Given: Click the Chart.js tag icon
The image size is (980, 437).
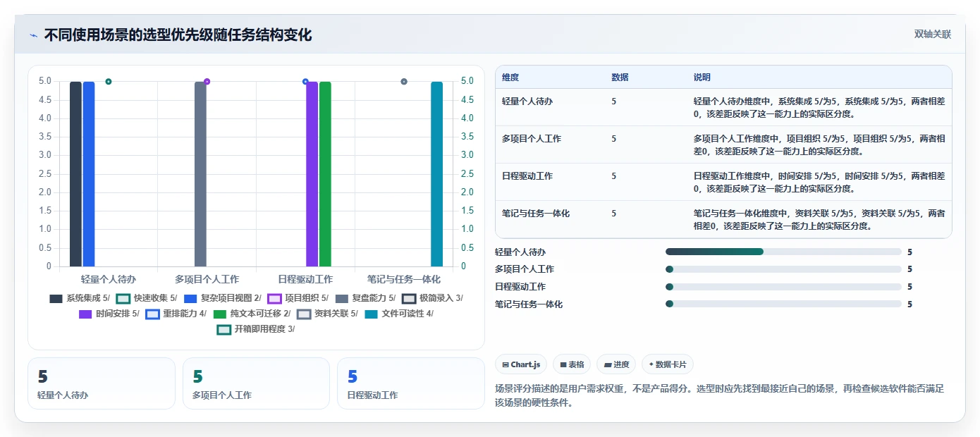Looking at the screenshot, I should click(506, 364).
